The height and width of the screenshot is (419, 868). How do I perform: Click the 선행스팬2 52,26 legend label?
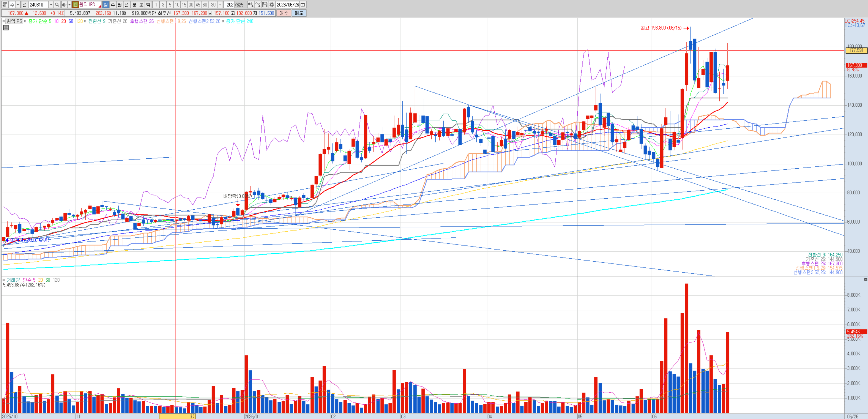coord(204,21)
